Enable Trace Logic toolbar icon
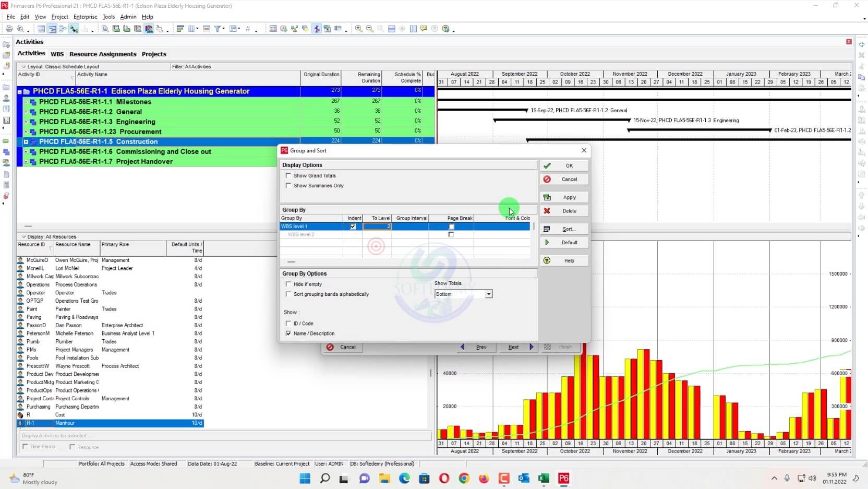 click(74, 29)
